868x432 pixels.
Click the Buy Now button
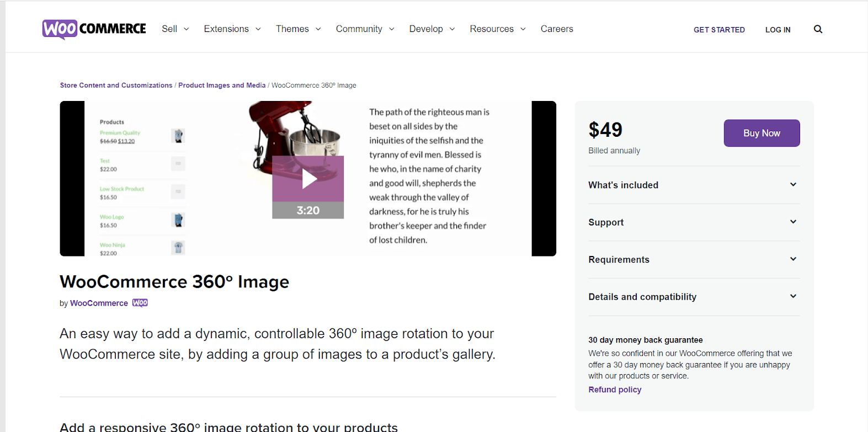[x=762, y=133]
